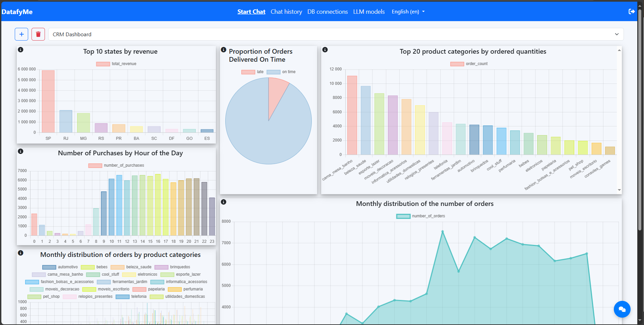Toggle total_revenue legend item
Image resolution: width=644 pixels, height=325 pixels.
pyautogui.click(x=116, y=64)
